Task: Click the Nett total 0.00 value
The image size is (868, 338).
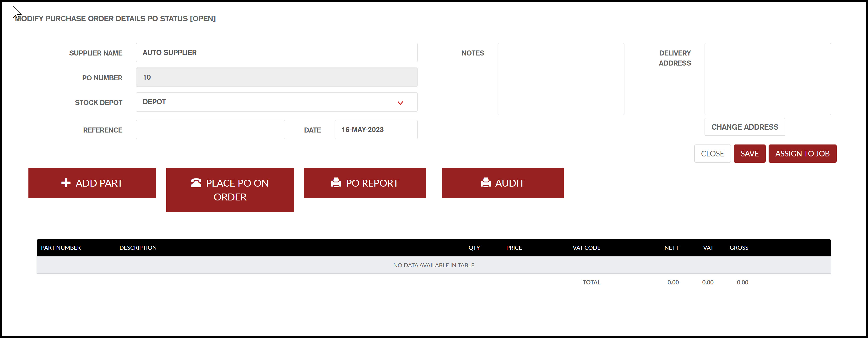Action: tap(673, 282)
